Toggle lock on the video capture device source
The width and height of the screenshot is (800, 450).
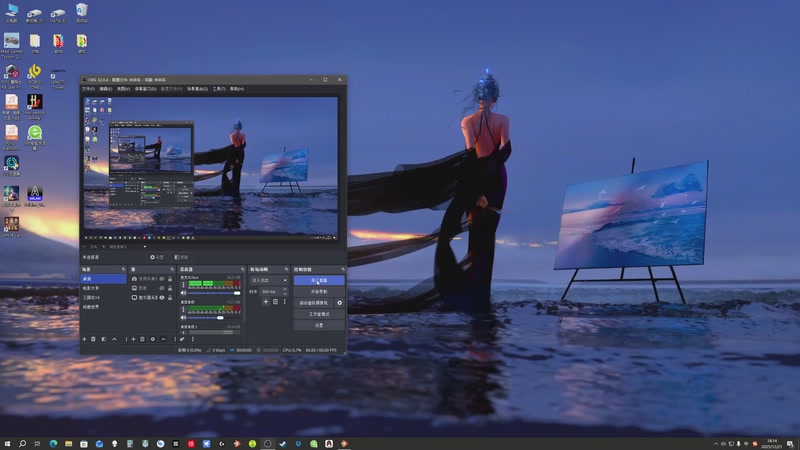click(170, 279)
